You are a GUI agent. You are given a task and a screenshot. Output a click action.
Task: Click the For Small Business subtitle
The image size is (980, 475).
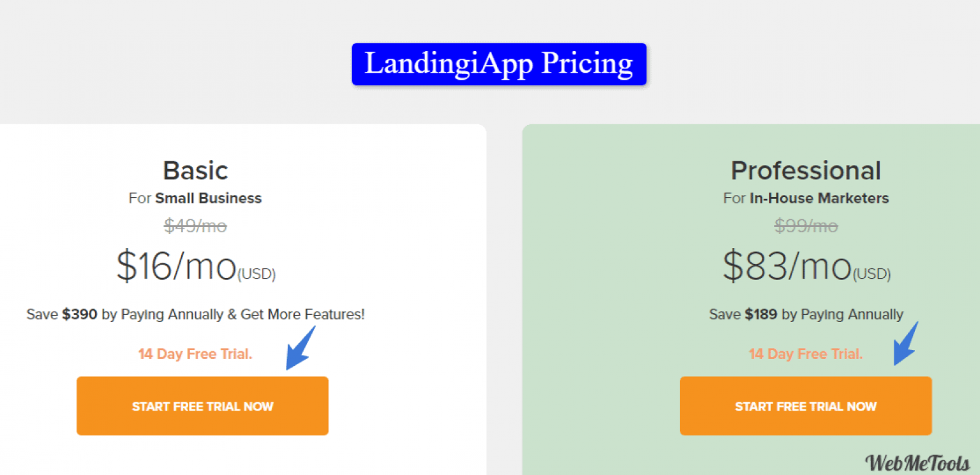tap(195, 198)
